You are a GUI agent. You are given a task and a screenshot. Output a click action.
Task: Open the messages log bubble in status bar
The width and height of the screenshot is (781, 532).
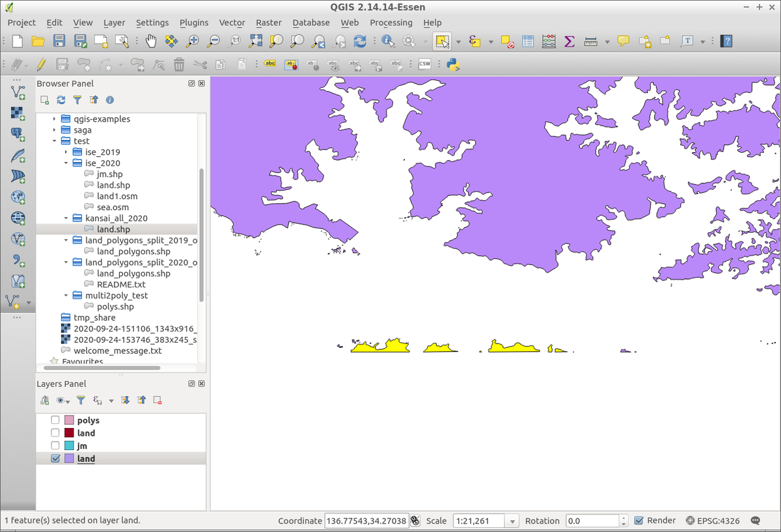(x=756, y=521)
